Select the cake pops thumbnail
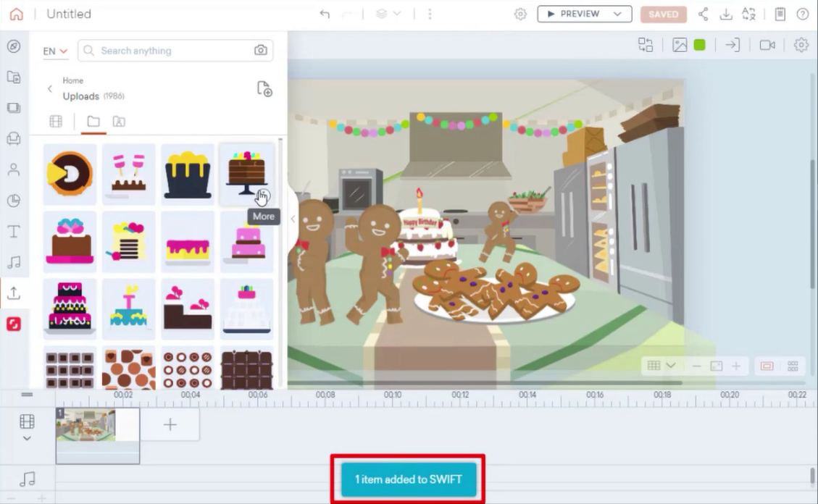 coord(129,174)
